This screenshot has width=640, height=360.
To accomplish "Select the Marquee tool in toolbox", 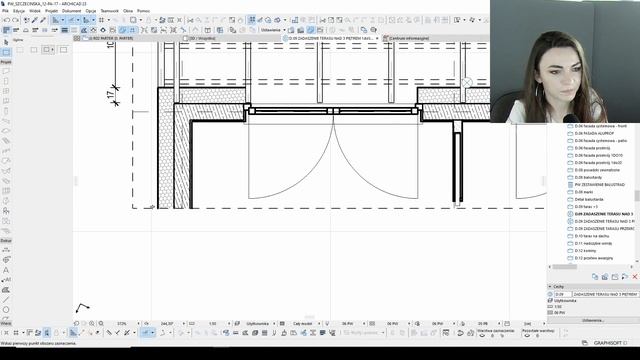I will click(6, 52).
